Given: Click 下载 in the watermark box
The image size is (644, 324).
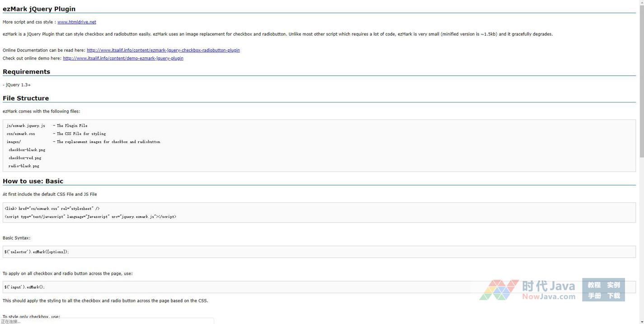Looking at the screenshot, I should (613, 296).
